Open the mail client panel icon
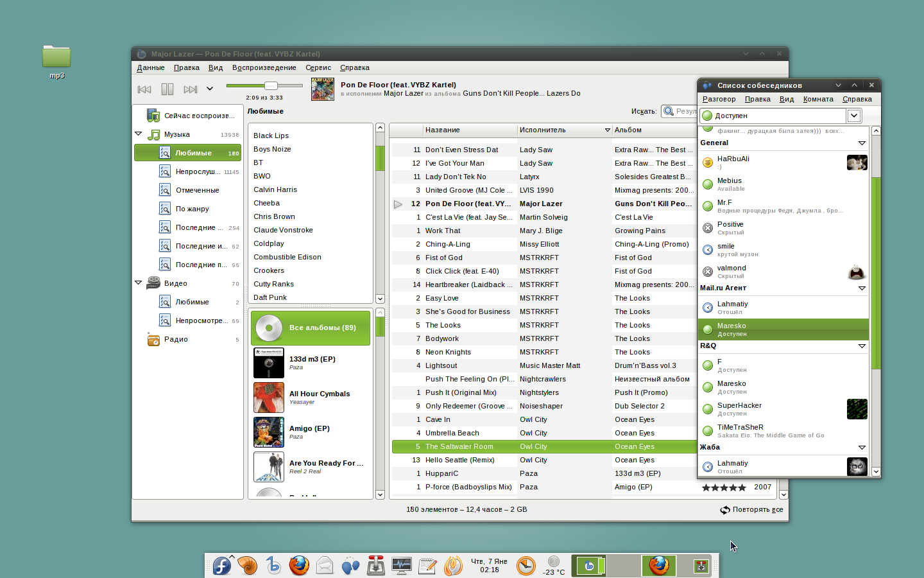This screenshot has height=578, width=924. point(325,566)
